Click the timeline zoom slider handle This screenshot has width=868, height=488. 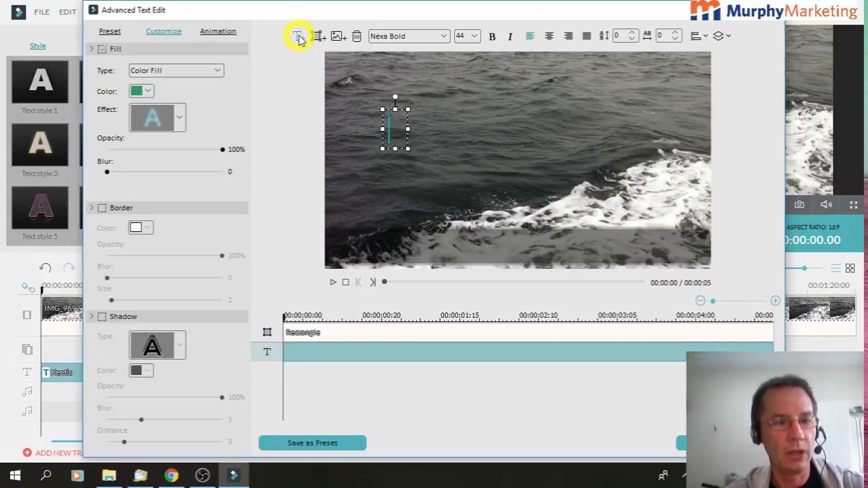713,301
